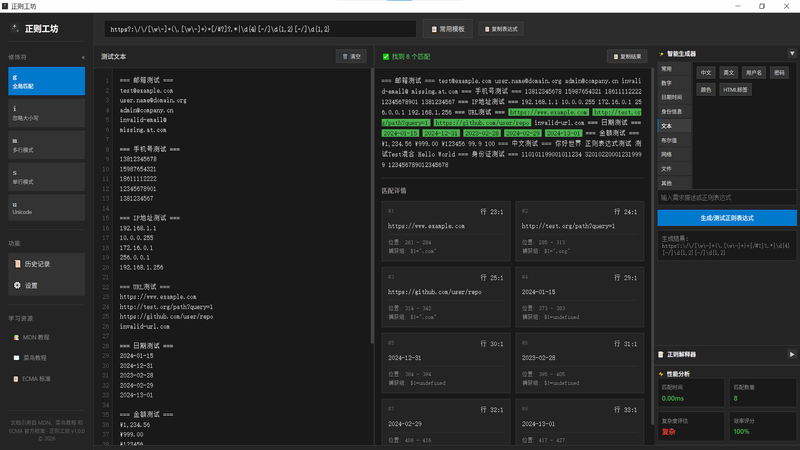The width and height of the screenshot is (800, 450).
Task: Select the 文本 category tab
Action: (x=674, y=126)
